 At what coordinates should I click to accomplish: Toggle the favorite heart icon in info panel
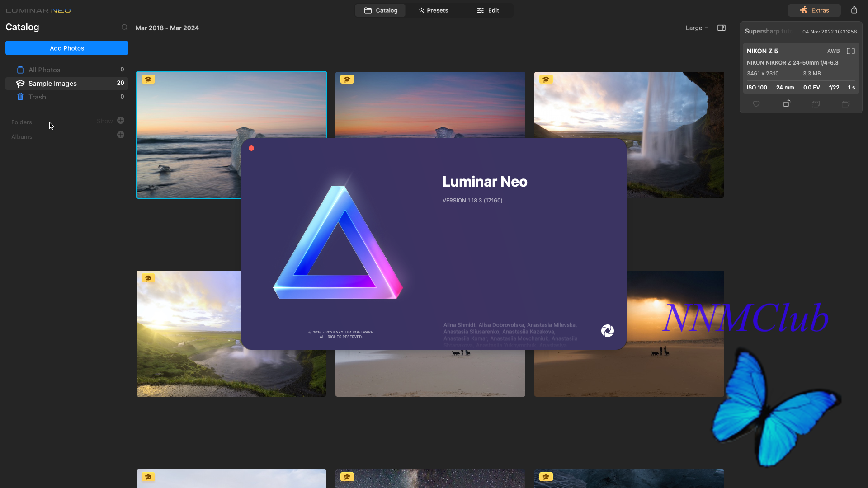point(756,104)
